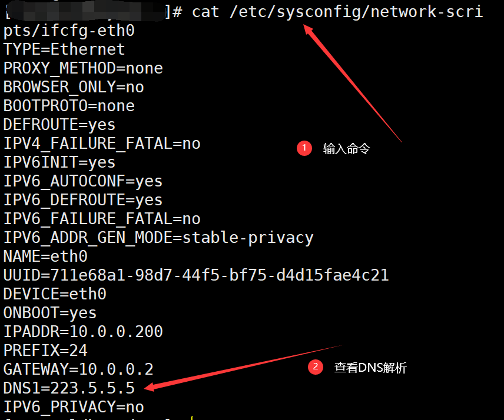This screenshot has height=420, width=504.
Task: Click the ONBOOT=yes line
Action: tap(50, 313)
